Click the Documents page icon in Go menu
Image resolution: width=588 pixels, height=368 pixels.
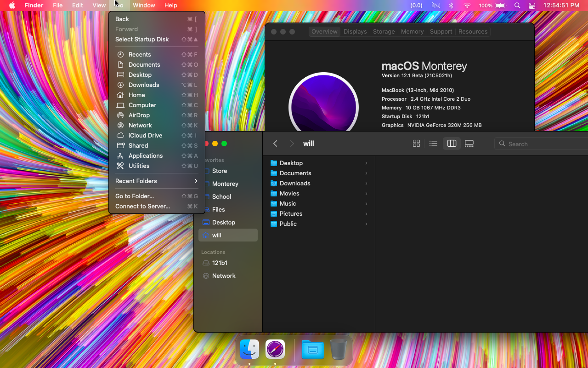pos(120,64)
